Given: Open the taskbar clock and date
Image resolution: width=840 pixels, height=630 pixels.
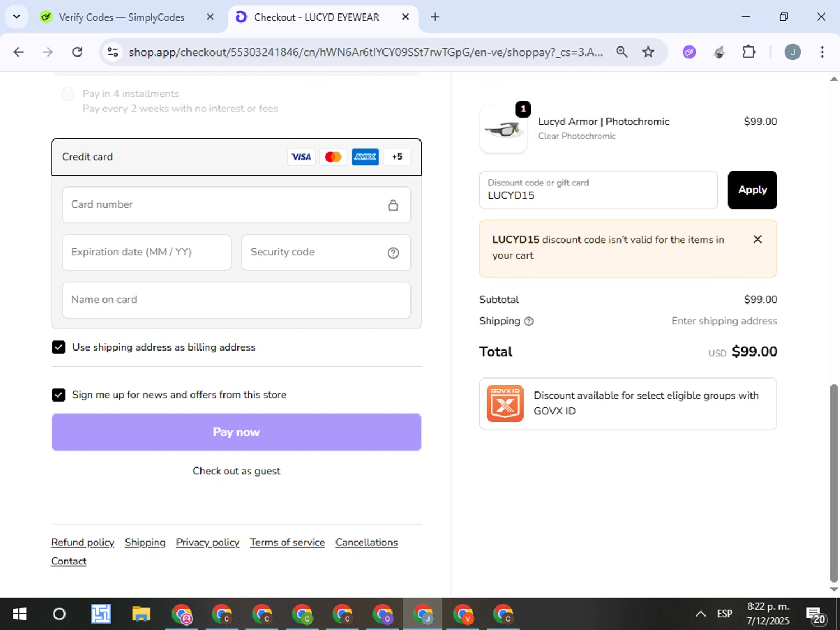Looking at the screenshot, I should coord(768,614).
